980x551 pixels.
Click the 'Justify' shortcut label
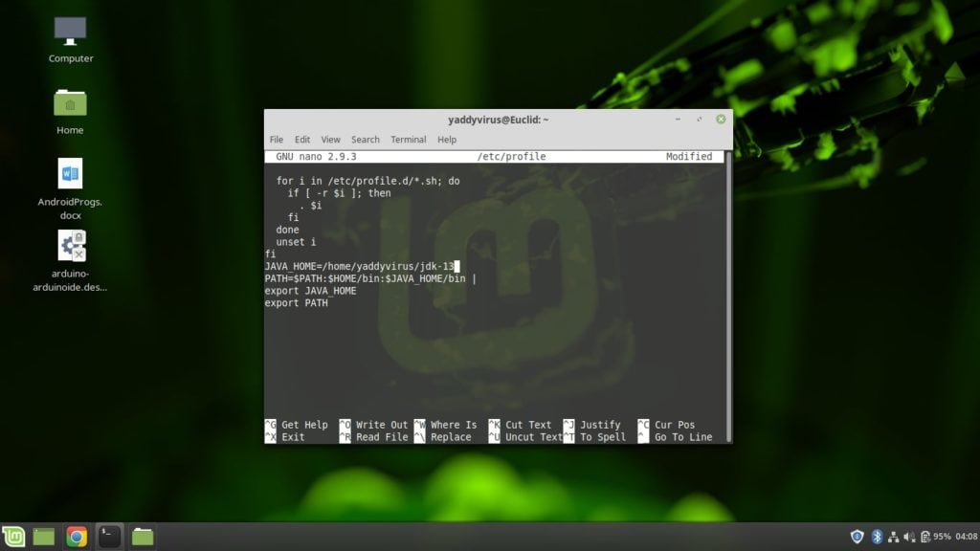tap(600, 425)
